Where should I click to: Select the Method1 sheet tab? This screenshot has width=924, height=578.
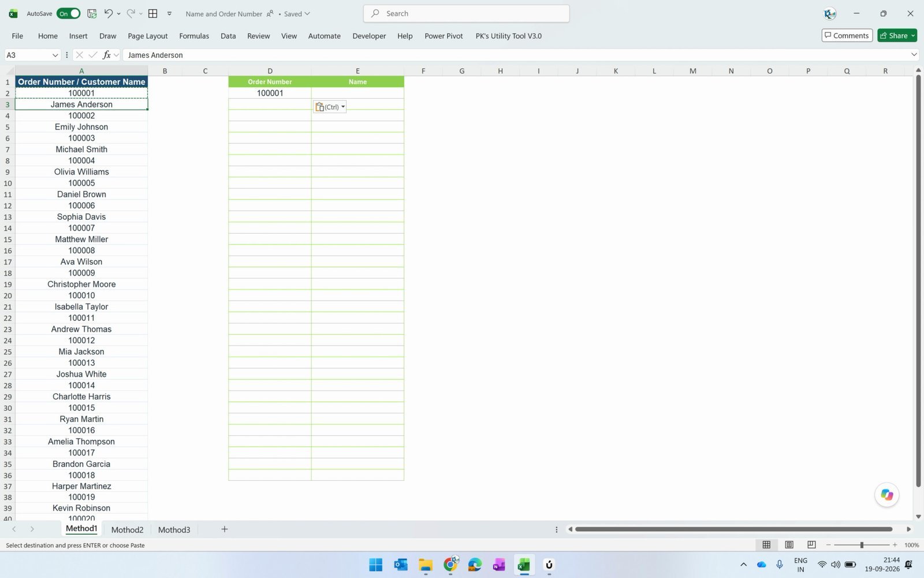click(x=81, y=528)
